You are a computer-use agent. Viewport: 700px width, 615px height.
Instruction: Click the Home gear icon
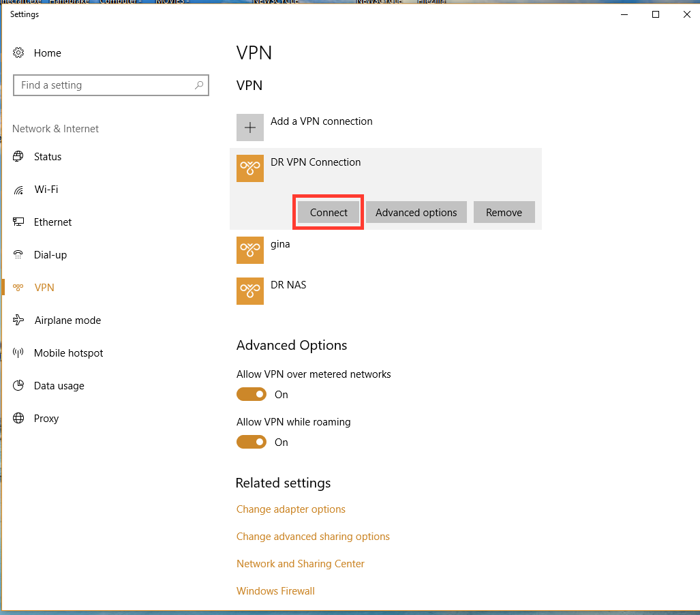point(19,53)
